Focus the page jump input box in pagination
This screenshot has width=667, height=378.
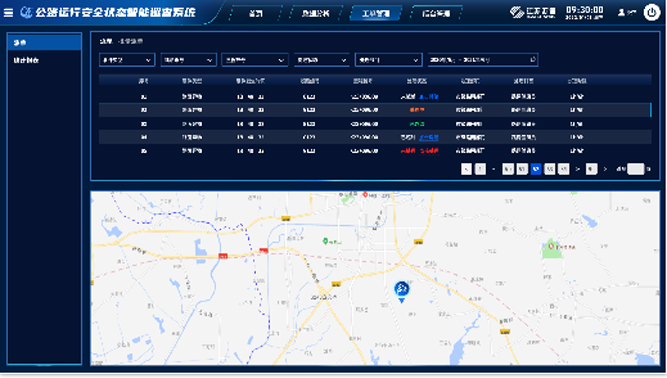coord(636,169)
